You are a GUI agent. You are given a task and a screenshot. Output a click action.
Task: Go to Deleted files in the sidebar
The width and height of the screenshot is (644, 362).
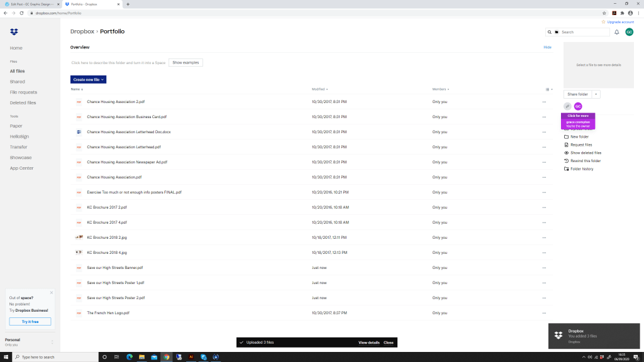[x=23, y=102]
